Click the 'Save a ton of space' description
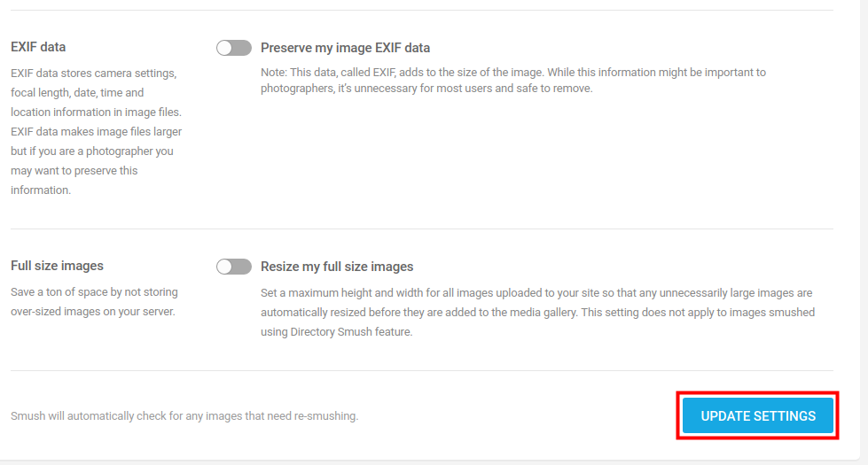868x465 pixels. 94,292
